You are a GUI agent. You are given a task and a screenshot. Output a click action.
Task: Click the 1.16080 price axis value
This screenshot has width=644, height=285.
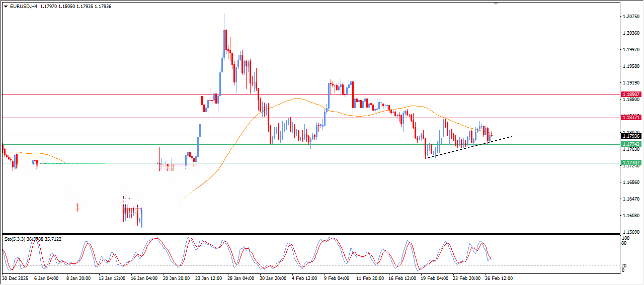(630, 216)
